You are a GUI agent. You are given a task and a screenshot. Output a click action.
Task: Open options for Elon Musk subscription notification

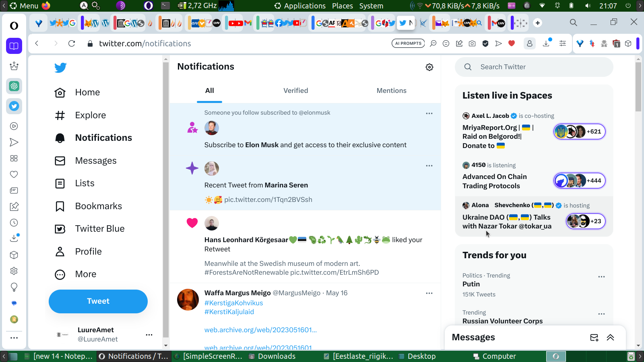coord(429,113)
